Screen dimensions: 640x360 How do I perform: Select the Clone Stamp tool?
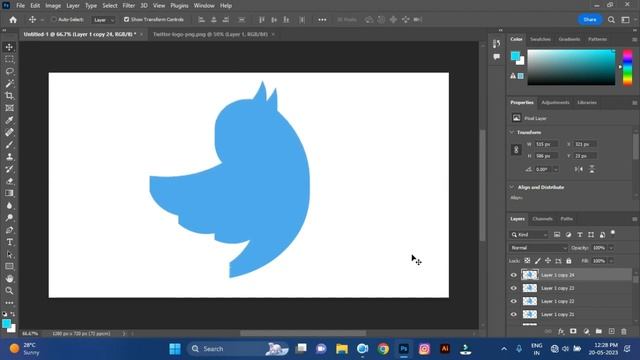click(9, 157)
